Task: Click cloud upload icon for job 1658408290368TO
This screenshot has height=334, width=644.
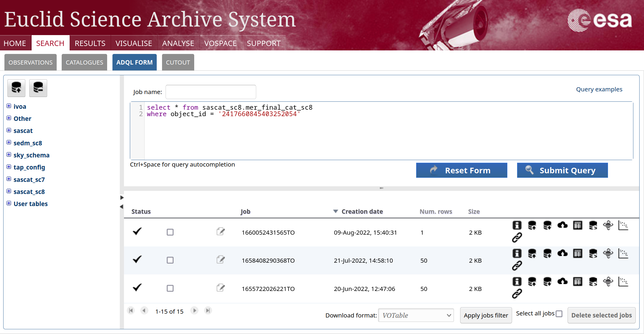Action: [x=563, y=253]
